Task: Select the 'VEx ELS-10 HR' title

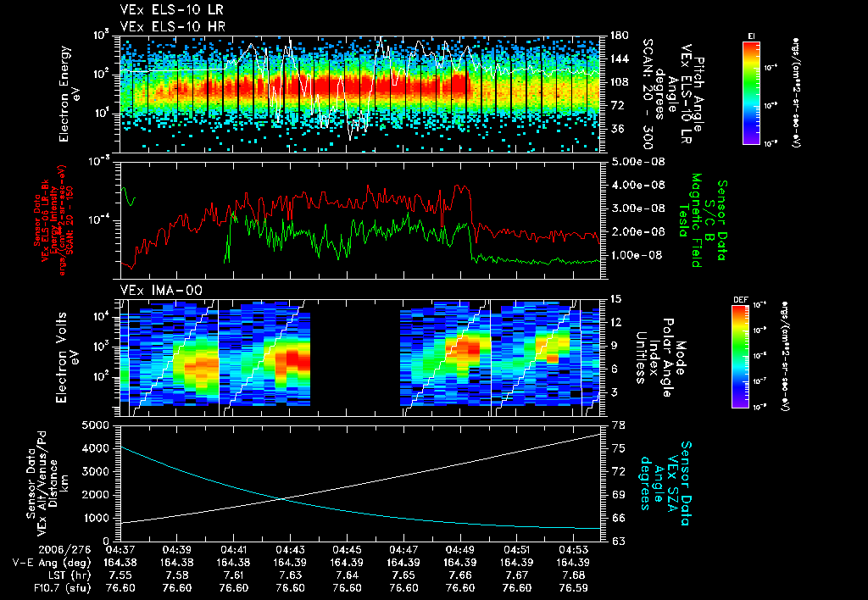Action: pyautogui.click(x=172, y=26)
